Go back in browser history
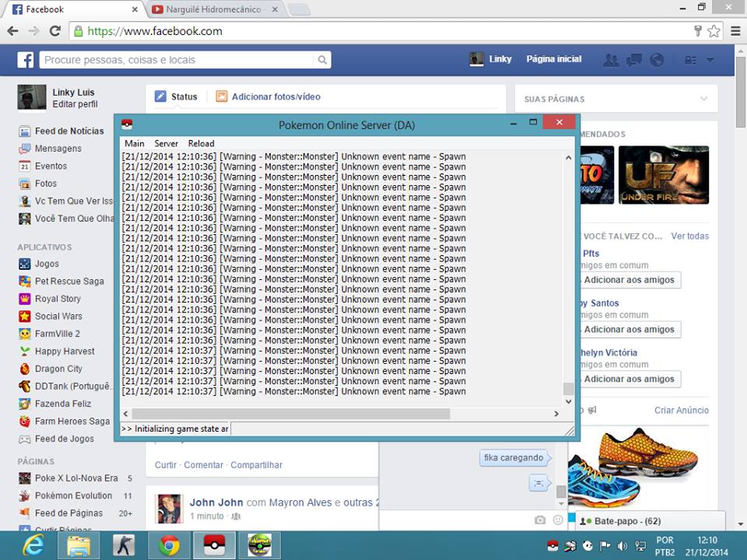747x560 pixels. [13, 31]
